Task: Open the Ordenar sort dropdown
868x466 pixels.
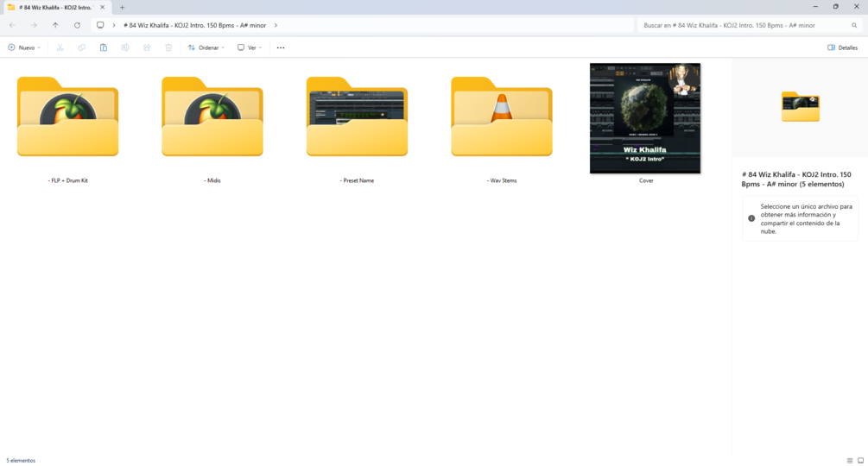Action: point(206,47)
